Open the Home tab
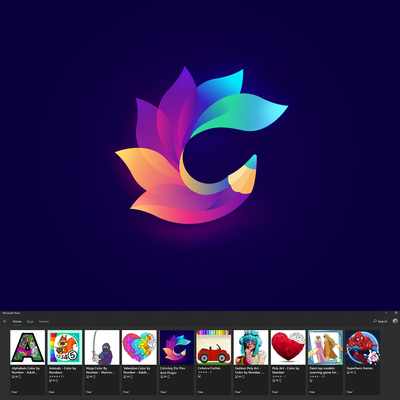Screen dimensions: 400x400 pos(17,322)
